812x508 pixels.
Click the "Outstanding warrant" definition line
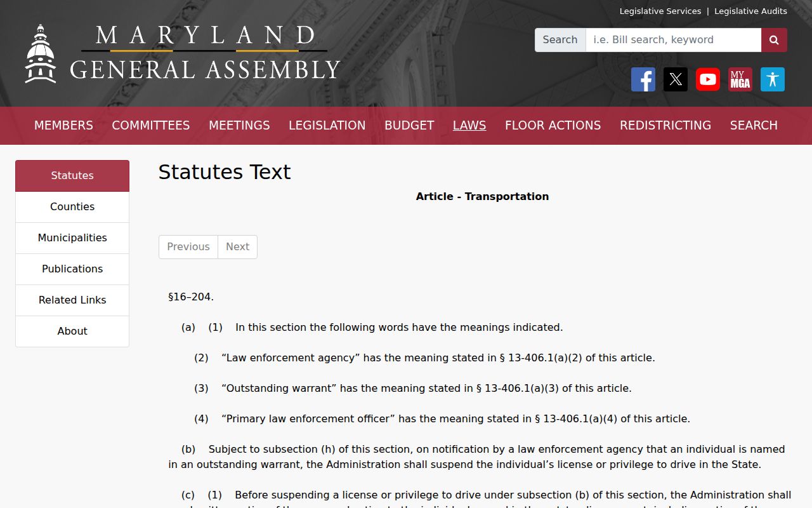(413, 389)
